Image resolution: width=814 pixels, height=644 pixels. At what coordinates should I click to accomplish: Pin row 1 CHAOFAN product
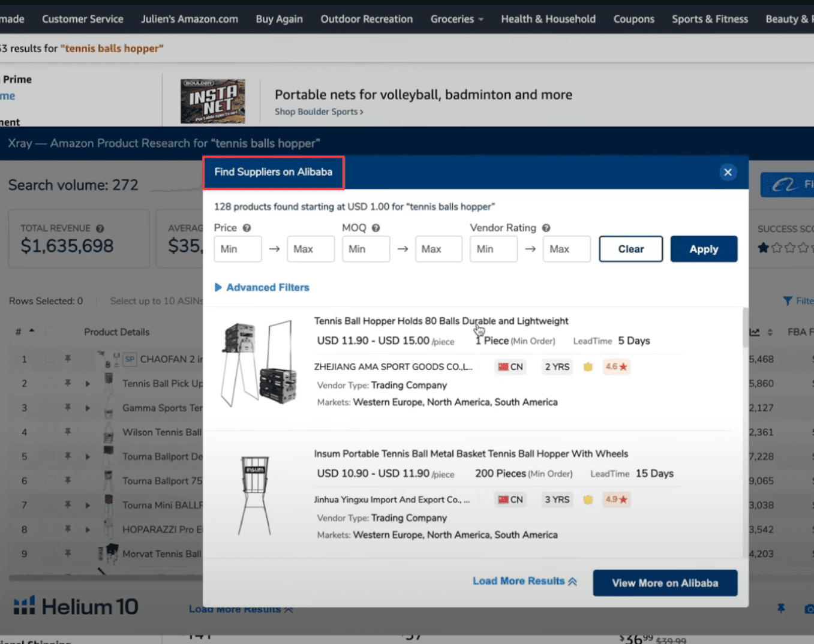click(68, 359)
